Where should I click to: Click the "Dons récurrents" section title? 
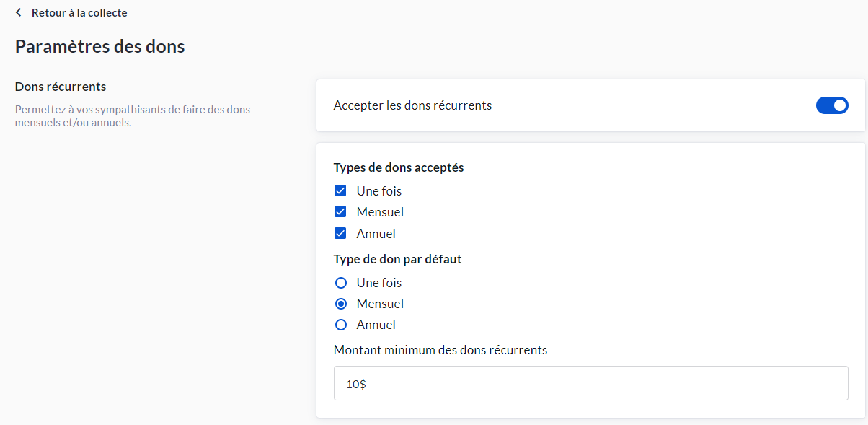coord(61,87)
